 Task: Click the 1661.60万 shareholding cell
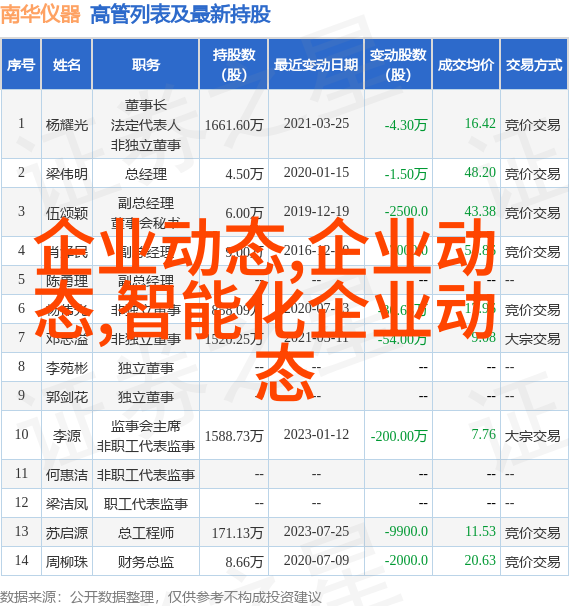point(234,125)
